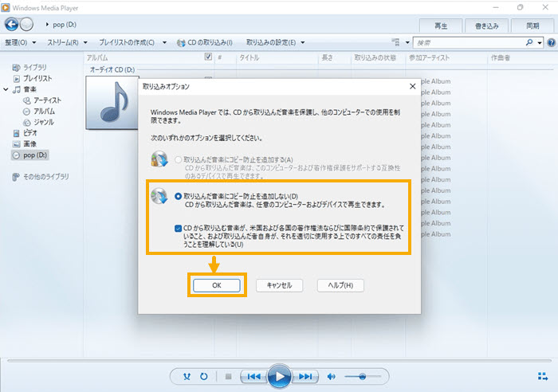Click the playback seek bar
The width and height of the screenshot is (558, 392).
(x=279, y=361)
